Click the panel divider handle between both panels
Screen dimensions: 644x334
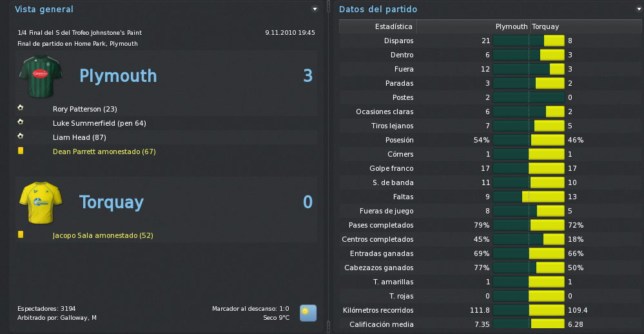pos(328,167)
